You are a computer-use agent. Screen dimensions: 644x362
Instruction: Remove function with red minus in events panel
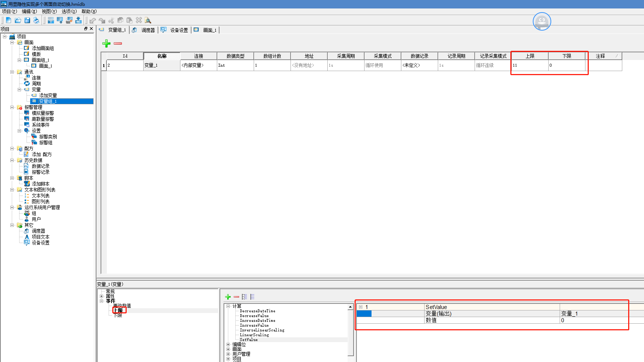pyautogui.click(x=236, y=297)
